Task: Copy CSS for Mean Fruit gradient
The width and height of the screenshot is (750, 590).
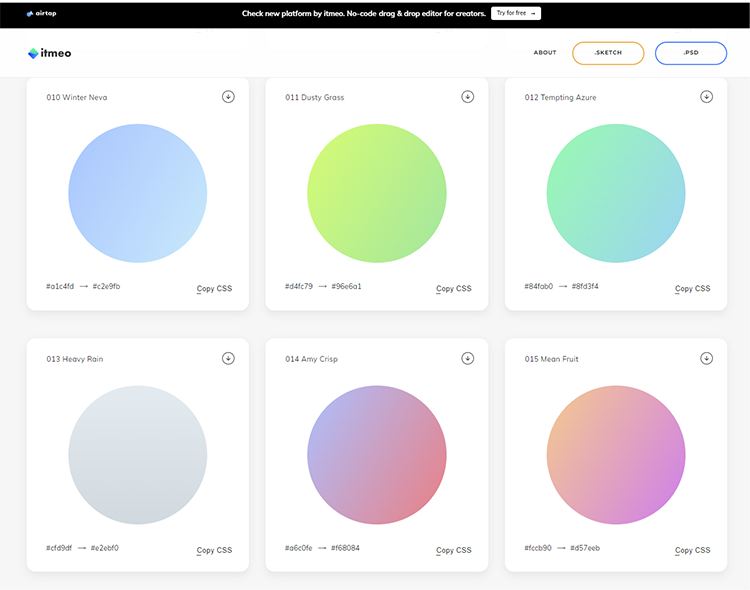Action: [692, 550]
